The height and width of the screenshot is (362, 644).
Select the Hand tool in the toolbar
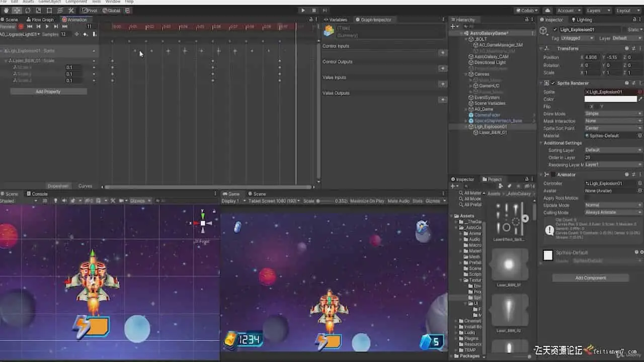point(6,10)
